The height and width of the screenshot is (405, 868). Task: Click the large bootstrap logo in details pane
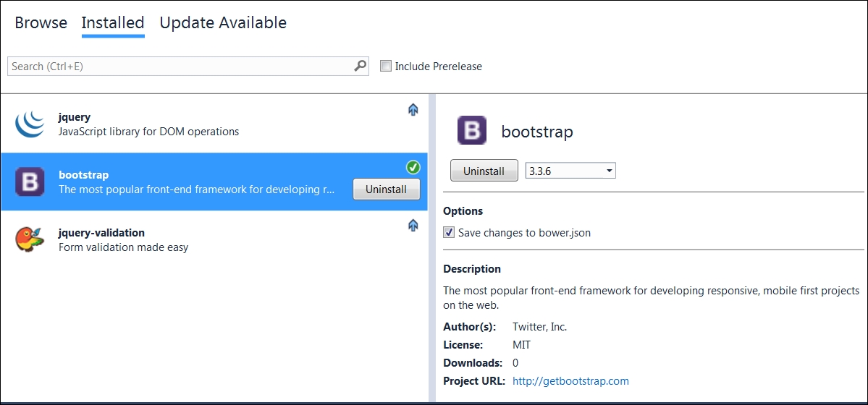point(471,131)
